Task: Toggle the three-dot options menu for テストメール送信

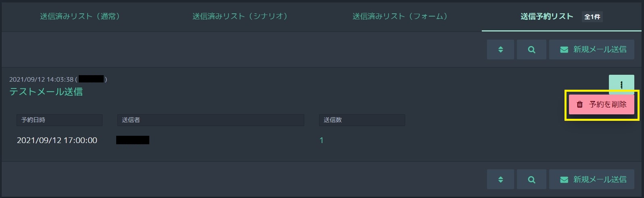Action: click(x=621, y=84)
